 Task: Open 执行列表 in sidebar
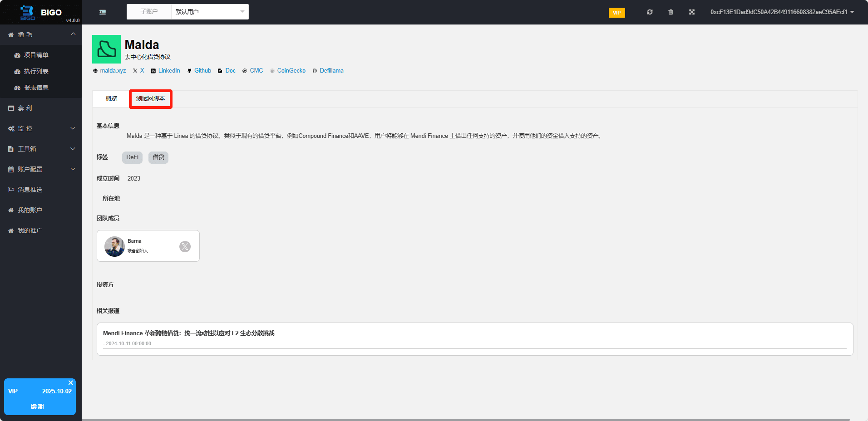click(36, 71)
